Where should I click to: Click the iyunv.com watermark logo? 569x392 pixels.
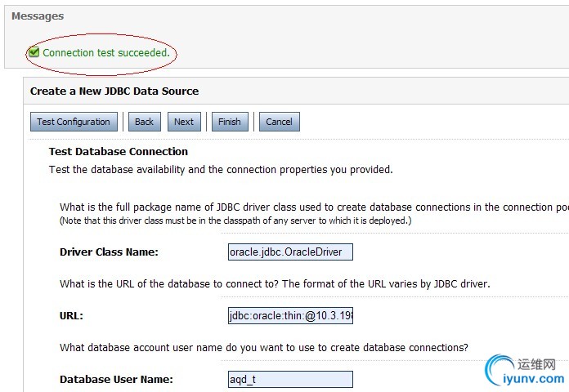524,370
